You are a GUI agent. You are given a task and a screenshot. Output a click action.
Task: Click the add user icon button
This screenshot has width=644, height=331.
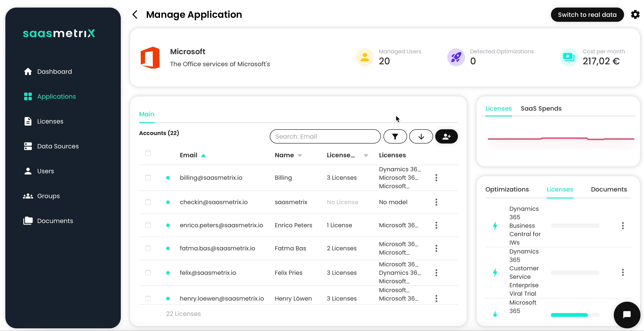click(447, 136)
